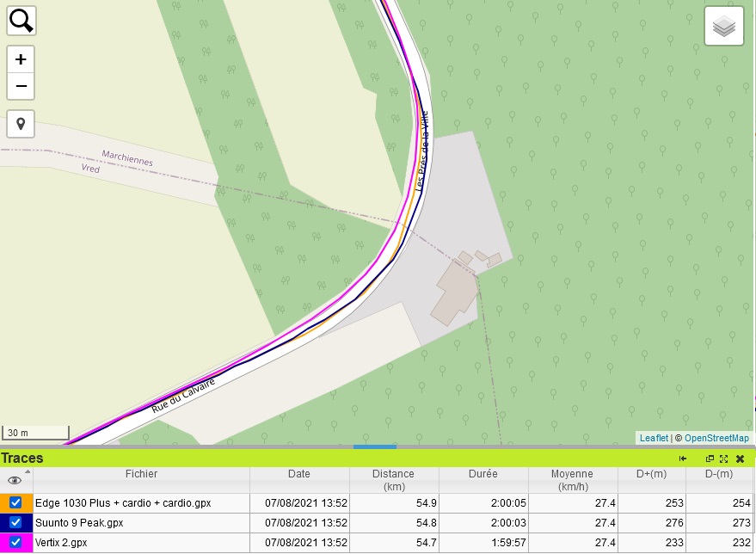This screenshot has width=756, height=554.
Task: Detach the Traces panel into window
Action: point(710,459)
